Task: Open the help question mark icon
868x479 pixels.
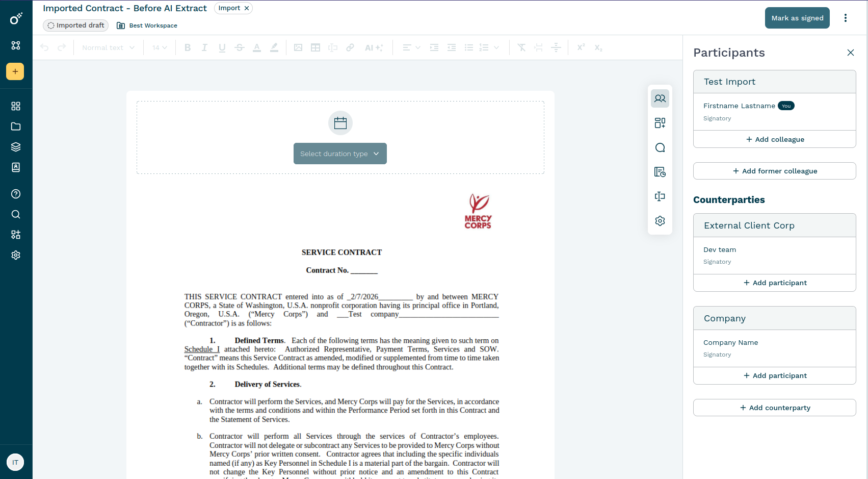Action: pyautogui.click(x=16, y=194)
